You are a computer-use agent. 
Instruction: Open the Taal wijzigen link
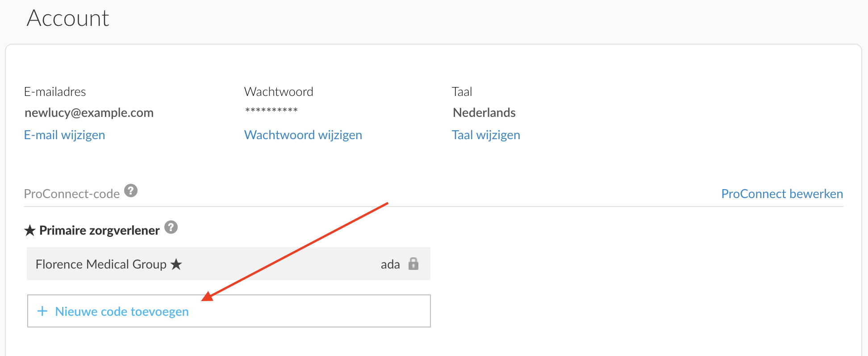click(486, 135)
